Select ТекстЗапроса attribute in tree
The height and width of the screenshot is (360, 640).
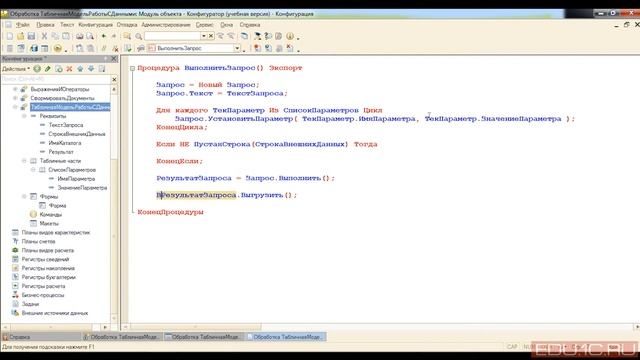coord(66,125)
